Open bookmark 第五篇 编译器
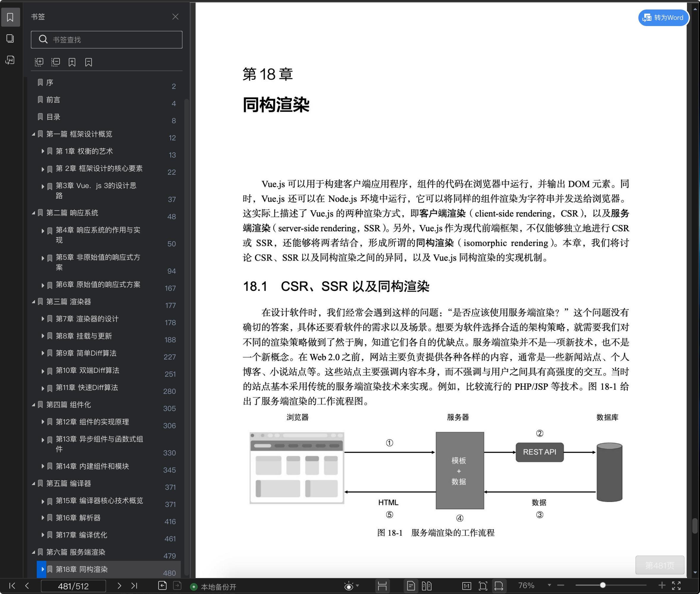 tap(68, 484)
